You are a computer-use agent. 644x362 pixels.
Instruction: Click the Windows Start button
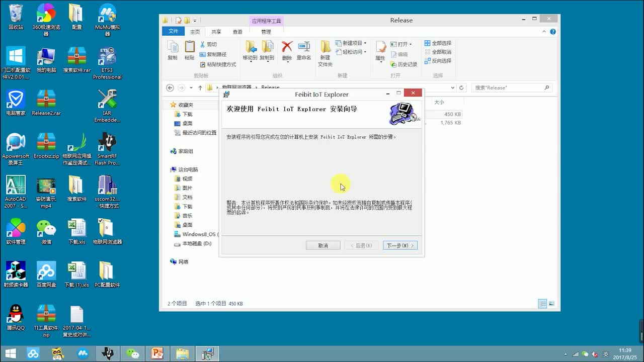click(10, 353)
